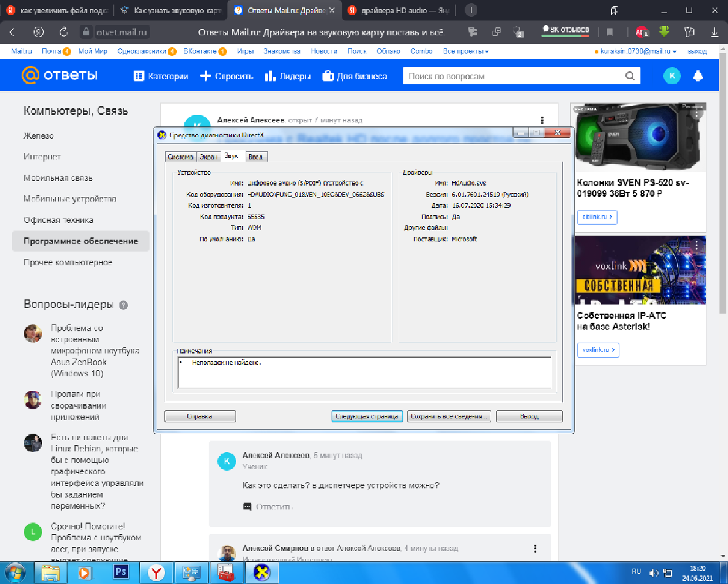The height and width of the screenshot is (584, 728).
Task: Switch to the Система tab in DirectX dialog
Action: [180, 157]
